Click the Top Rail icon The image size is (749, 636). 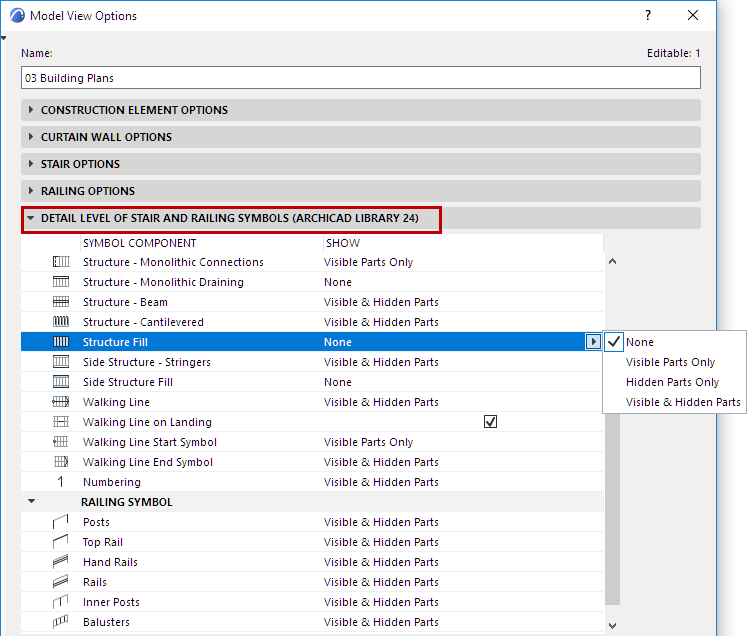click(x=61, y=542)
